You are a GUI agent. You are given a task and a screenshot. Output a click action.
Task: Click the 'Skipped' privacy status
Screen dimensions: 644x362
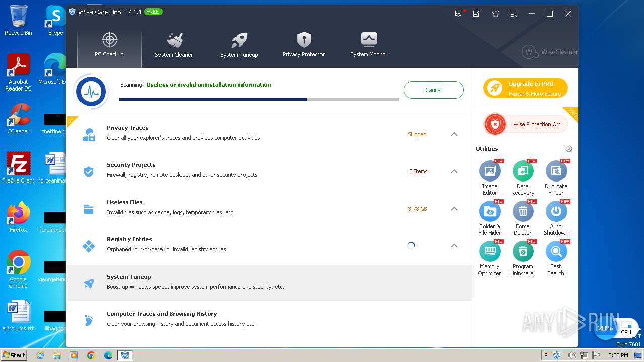click(417, 134)
